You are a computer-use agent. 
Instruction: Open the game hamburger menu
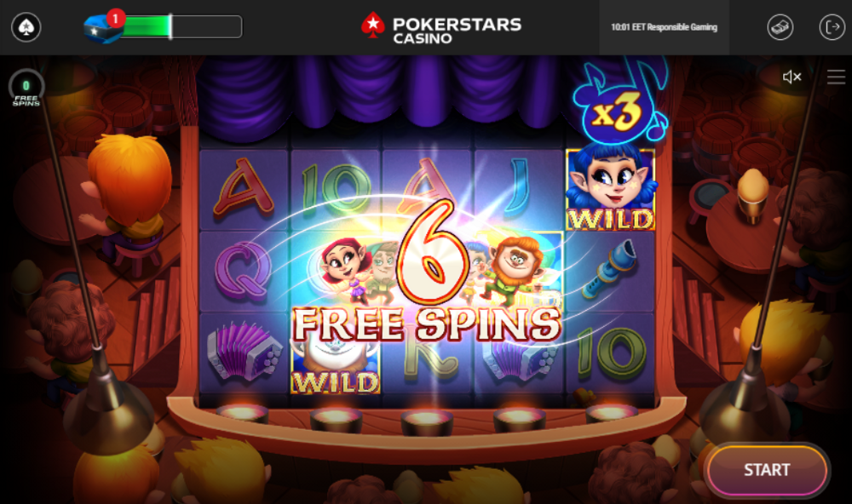tap(837, 77)
